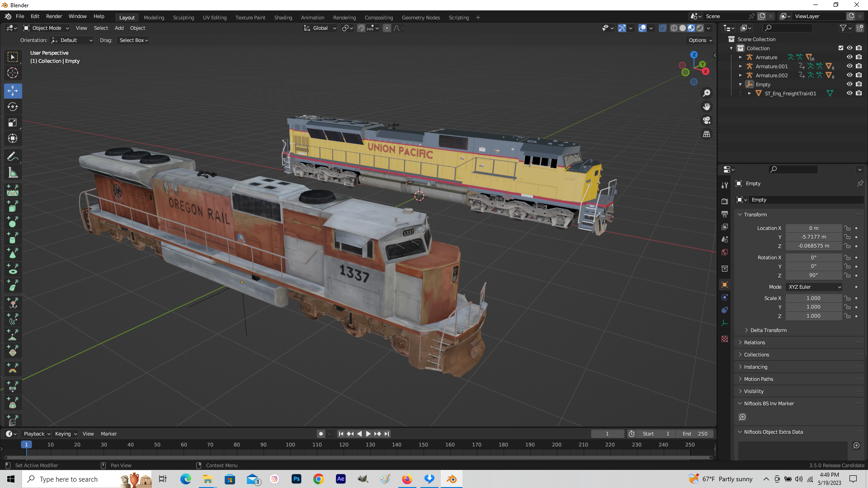Disable Armature.002 in renders via camera icon
This screenshot has height=488, width=868.
click(x=859, y=75)
